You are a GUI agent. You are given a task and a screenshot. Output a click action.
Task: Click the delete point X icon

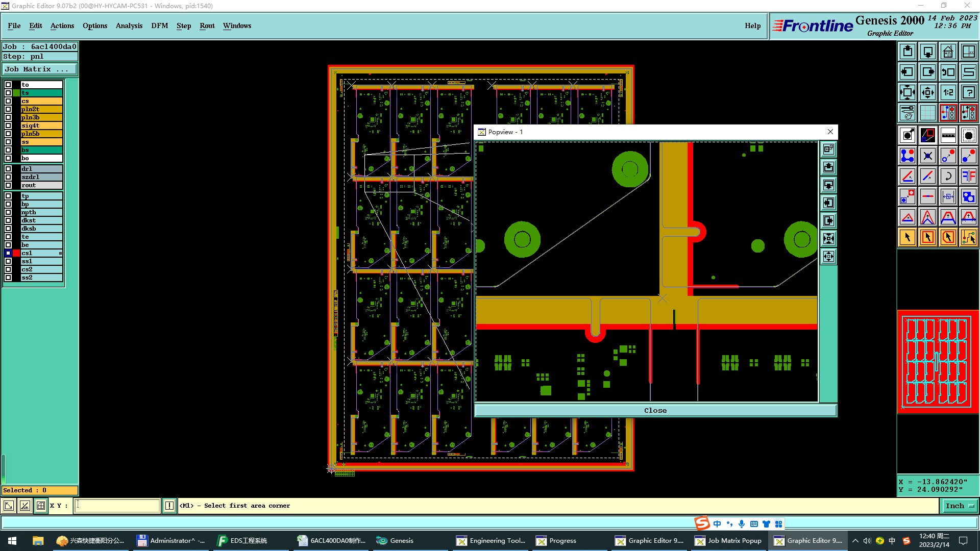(927, 156)
